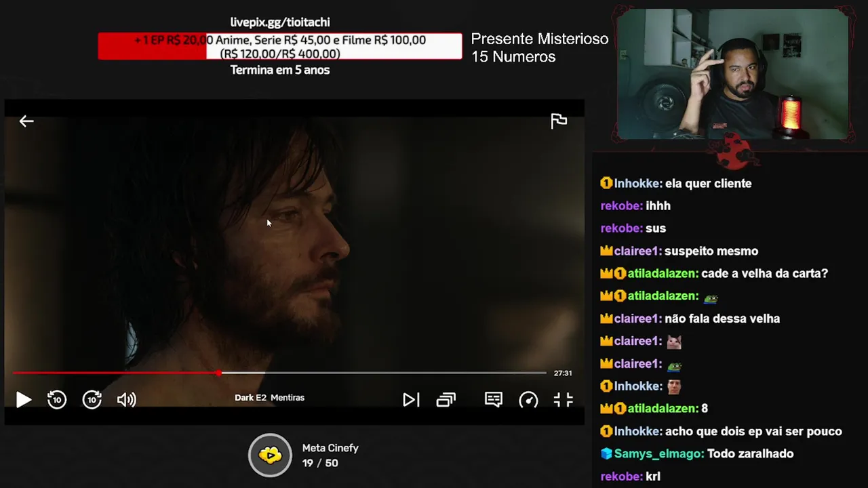Viewport: 868px width, 488px height.
Task: Click the Meta Cinefy 19 / 50 counter
Action: (330, 455)
